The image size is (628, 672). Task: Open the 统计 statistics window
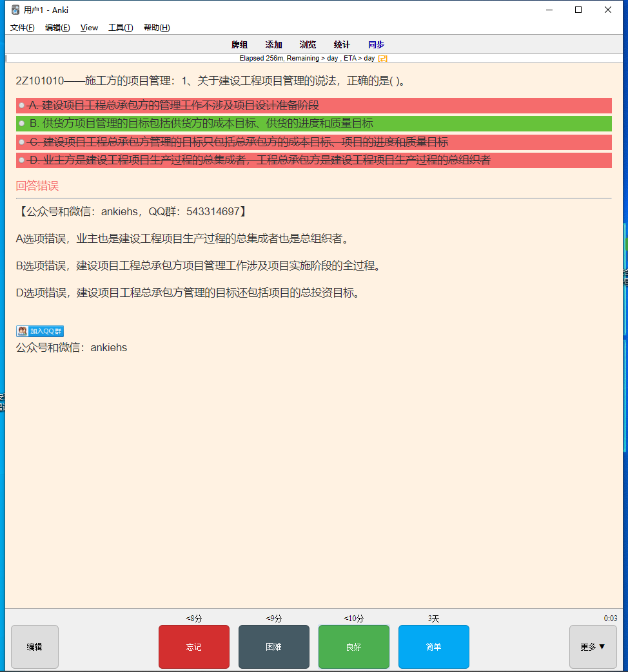tap(342, 44)
